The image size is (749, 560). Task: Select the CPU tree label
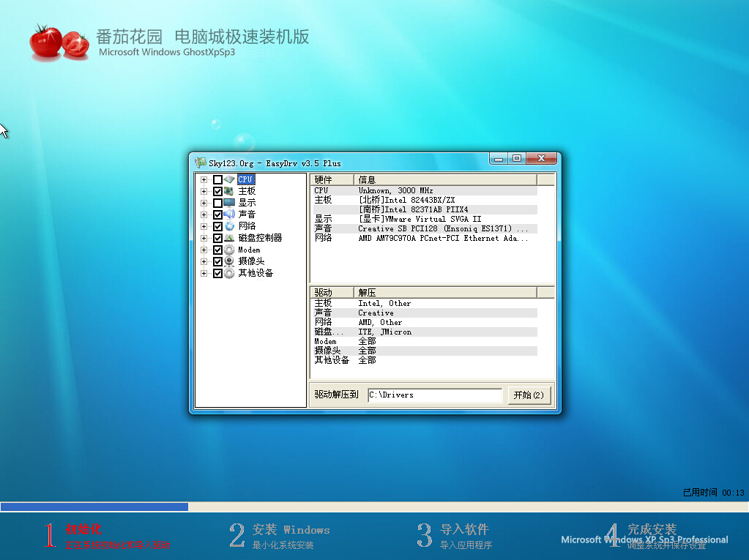pyautogui.click(x=245, y=179)
